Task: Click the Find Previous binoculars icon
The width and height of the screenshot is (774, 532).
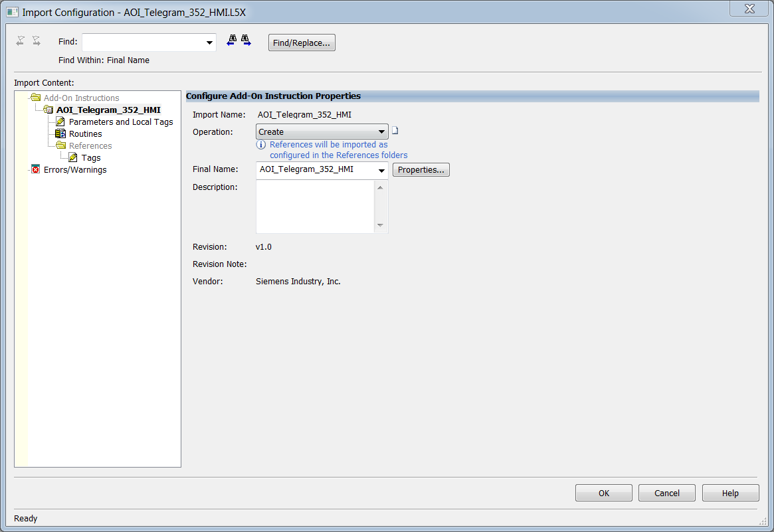Action: pos(231,41)
